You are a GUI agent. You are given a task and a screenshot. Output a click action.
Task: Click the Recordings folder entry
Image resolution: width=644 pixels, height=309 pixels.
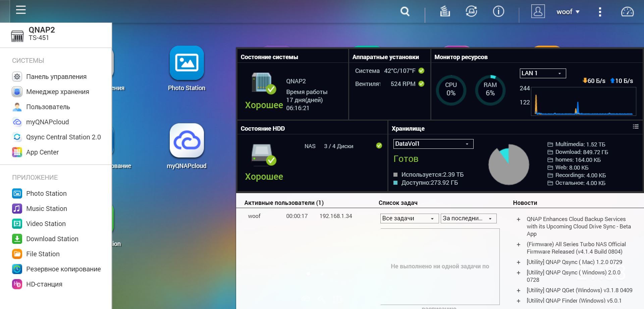point(577,175)
